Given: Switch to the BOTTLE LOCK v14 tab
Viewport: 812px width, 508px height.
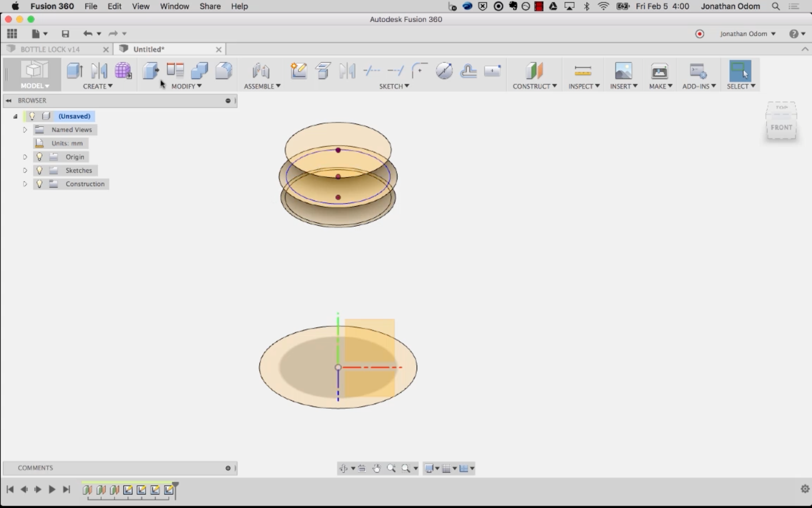Looking at the screenshot, I should (50, 49).
